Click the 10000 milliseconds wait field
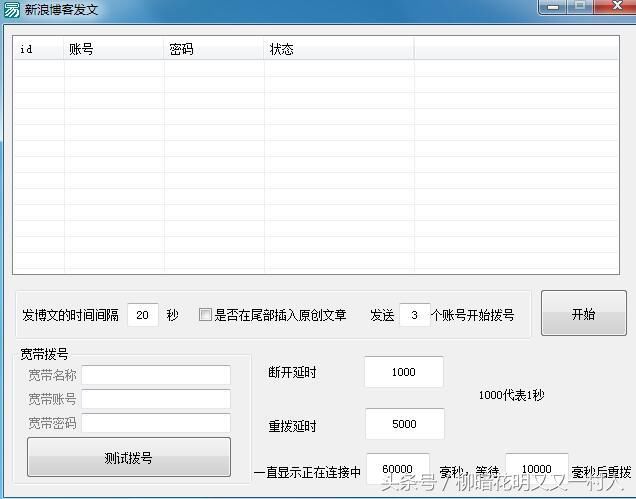 (537, 469)
